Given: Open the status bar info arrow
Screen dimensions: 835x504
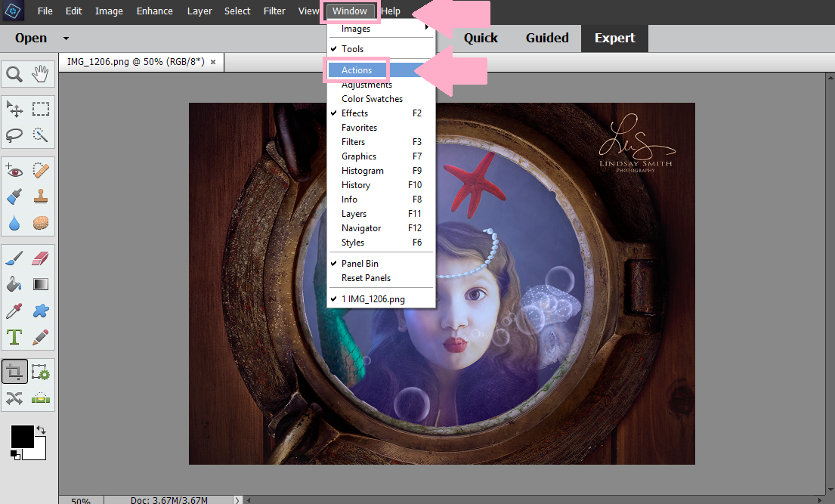Looking at the screenshot, I should click(237, 499).
